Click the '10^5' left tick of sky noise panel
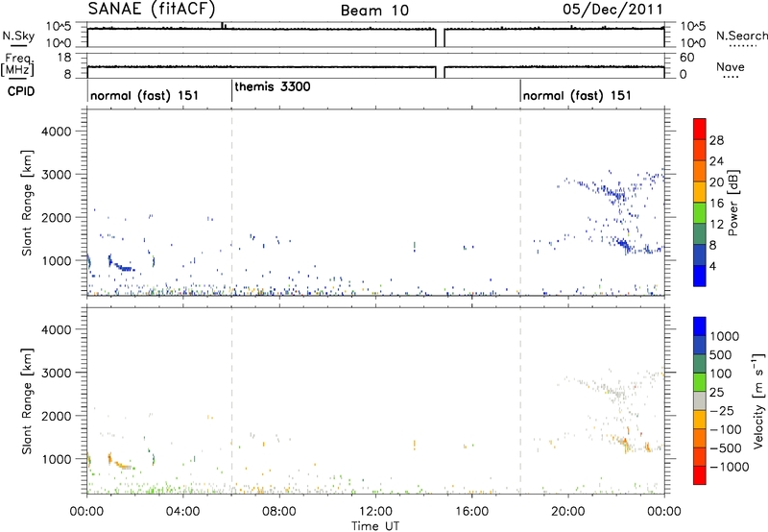The height and width of the screenshot is (532, 768). [60, 27]
